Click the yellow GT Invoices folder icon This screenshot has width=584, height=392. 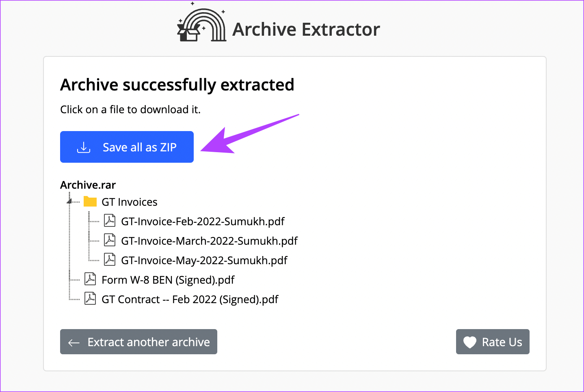(x=90, y=202)
